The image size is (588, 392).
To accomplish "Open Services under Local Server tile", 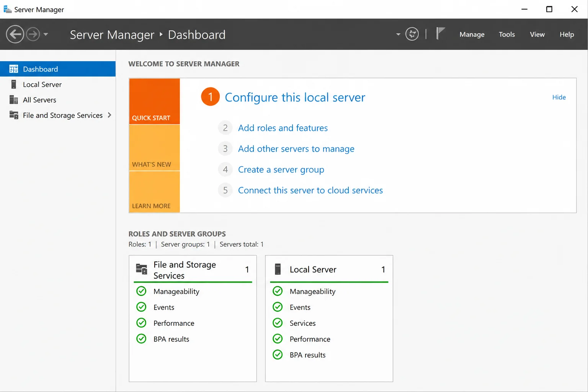I will coord(302,323).
